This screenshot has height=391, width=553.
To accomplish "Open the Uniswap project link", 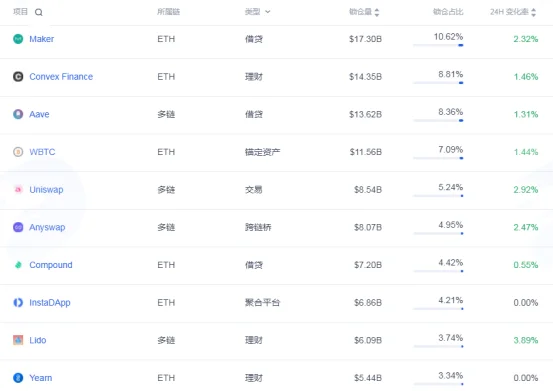I will pyautogui.click(x=46, y=190).
